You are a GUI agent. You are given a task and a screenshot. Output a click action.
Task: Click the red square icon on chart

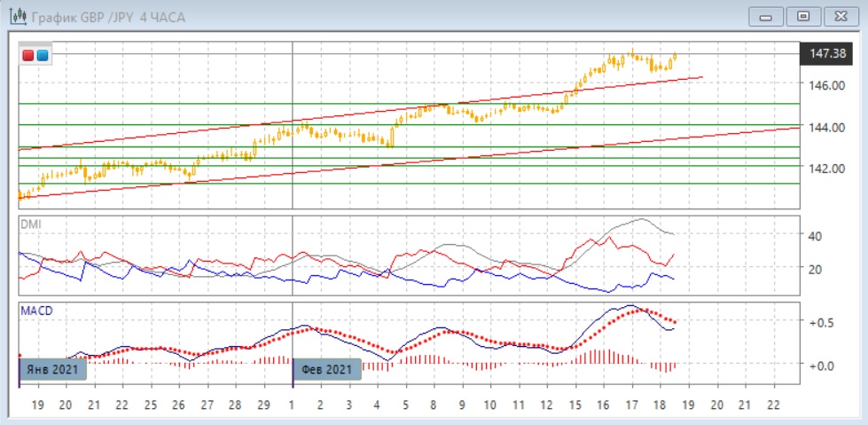point(28,55)
